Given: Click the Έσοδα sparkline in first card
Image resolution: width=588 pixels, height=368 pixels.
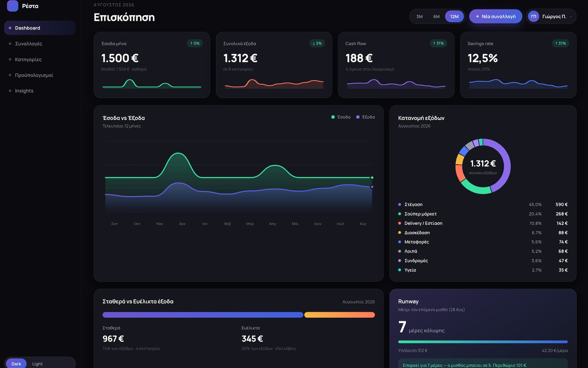Looking at the screenshot, I should click(x=152, y=83).
